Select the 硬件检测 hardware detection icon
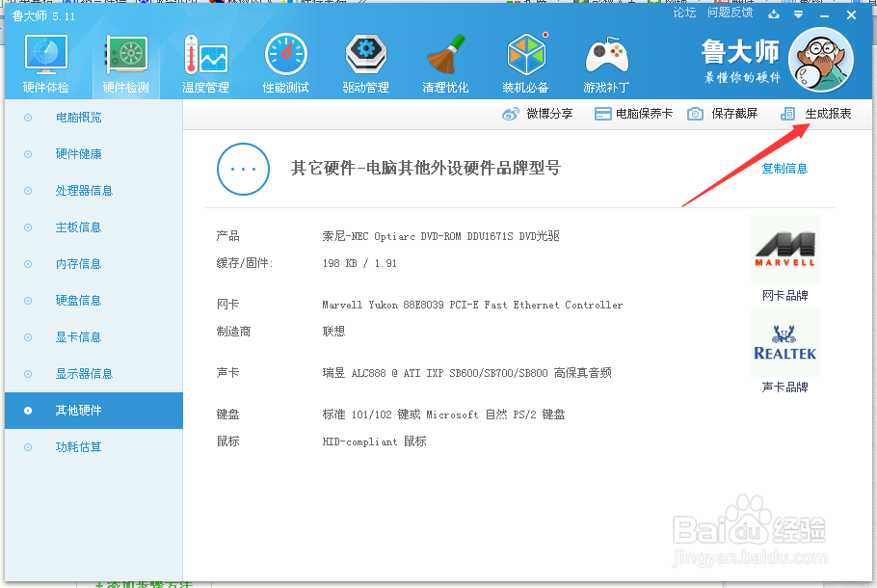877x588 pixels. tap(125, 60)
